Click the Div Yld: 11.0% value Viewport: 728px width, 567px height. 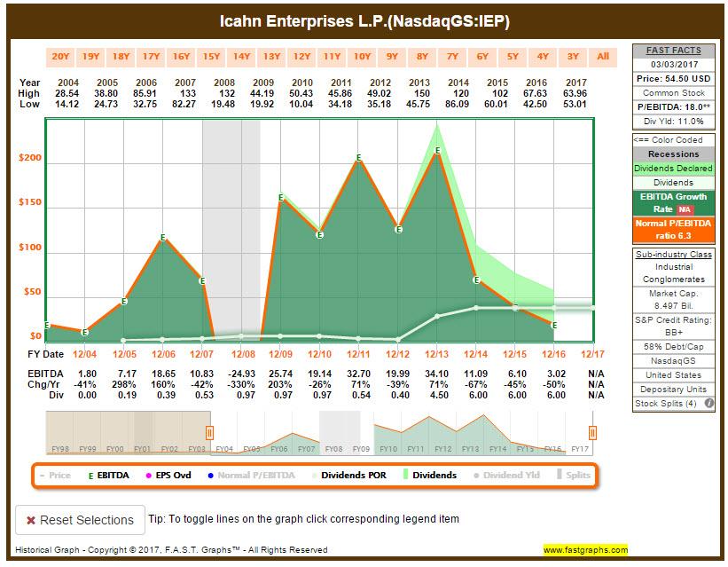[674, 122]
